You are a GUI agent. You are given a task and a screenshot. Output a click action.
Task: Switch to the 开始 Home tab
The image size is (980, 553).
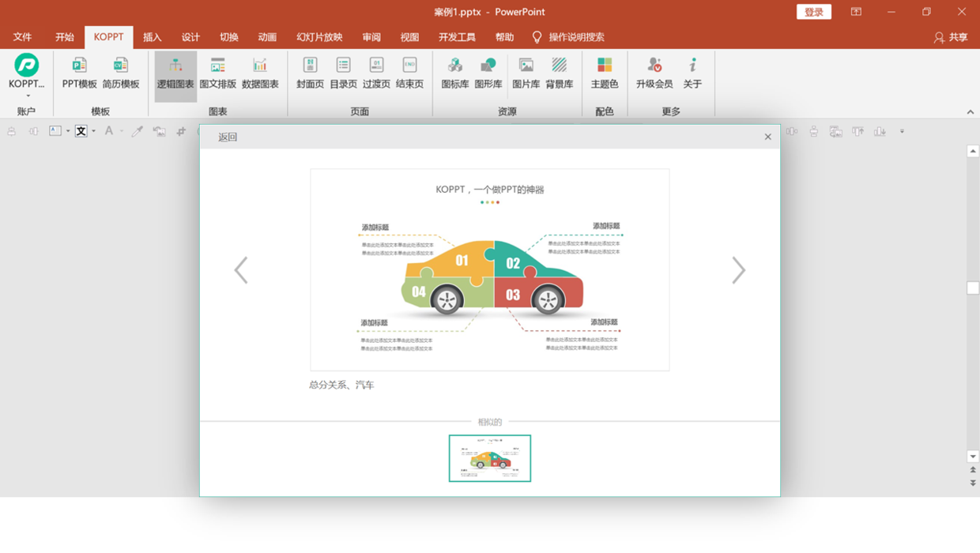pos(65,37)
